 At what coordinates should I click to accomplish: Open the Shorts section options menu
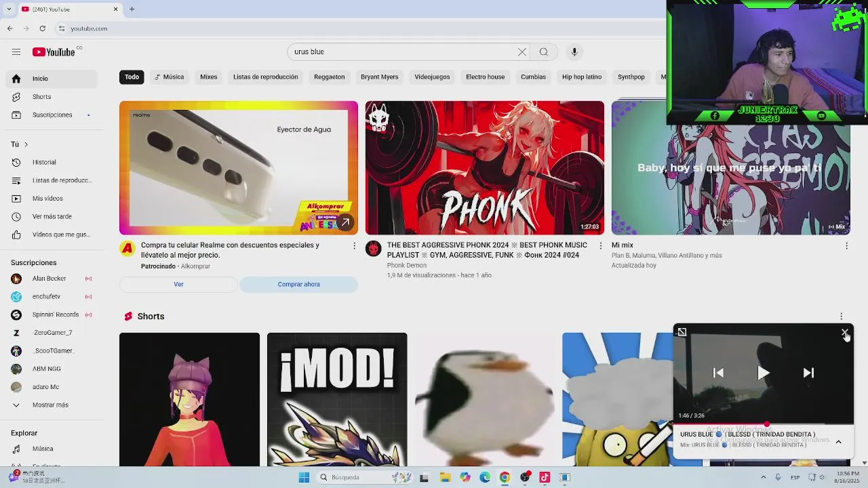click(841, 317)
